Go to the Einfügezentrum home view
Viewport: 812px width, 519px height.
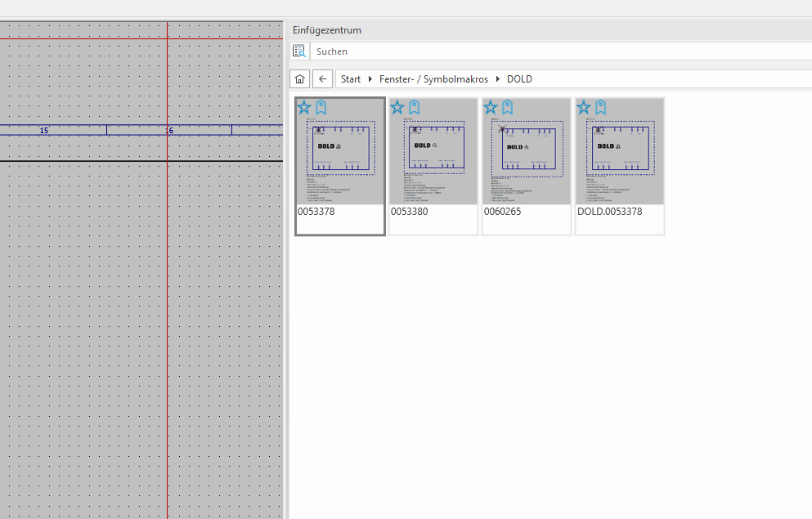pos(300,79)
